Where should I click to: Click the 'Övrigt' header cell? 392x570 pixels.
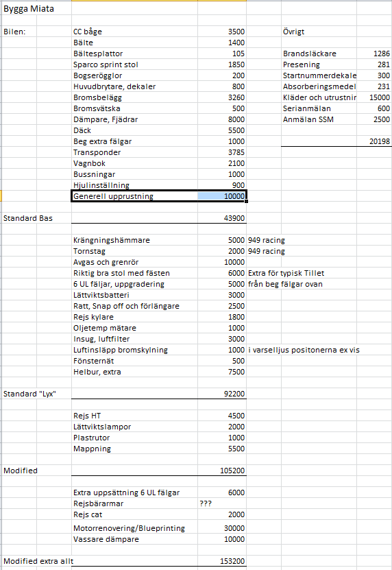[319, 32]
